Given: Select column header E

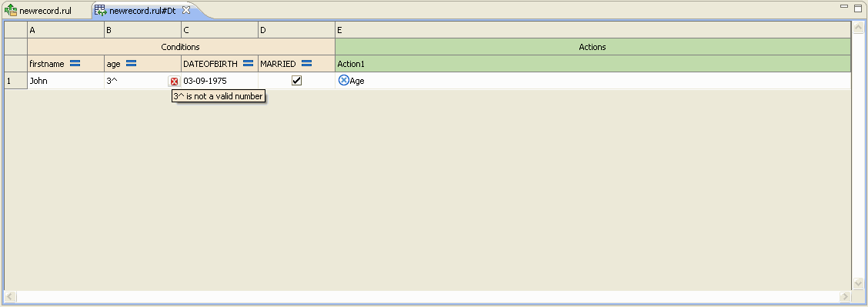Looking at the screenshot, I should point(593,30).
